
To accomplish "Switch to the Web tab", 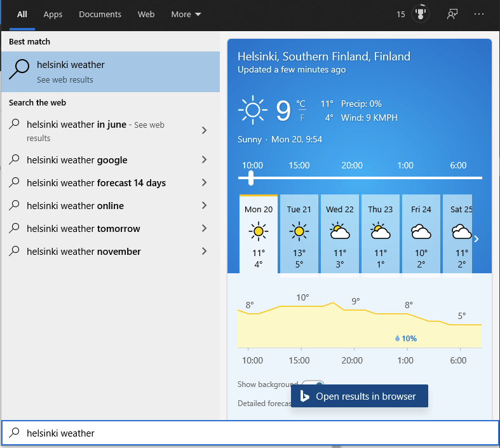I will tap(146, 15).
